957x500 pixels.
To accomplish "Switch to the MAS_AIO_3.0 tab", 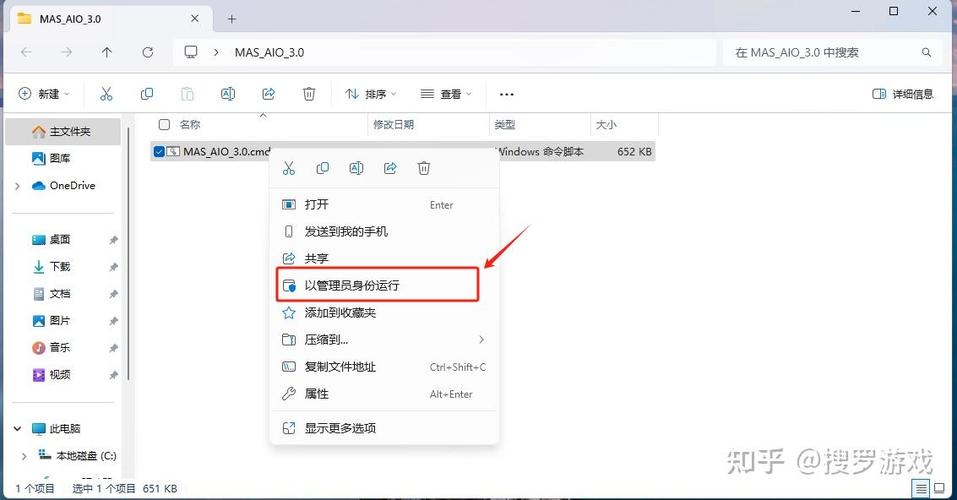I will [110, 19].
